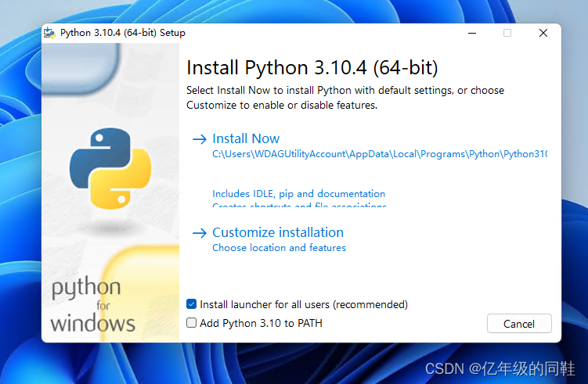Click 'Includes IDLE, pip and documentation' text
The image size is (588, 384).
click(298, 194)
